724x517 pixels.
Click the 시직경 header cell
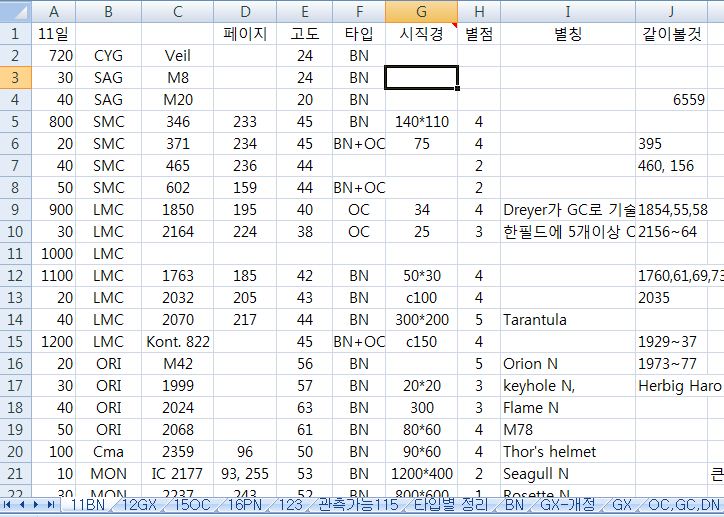421,33
